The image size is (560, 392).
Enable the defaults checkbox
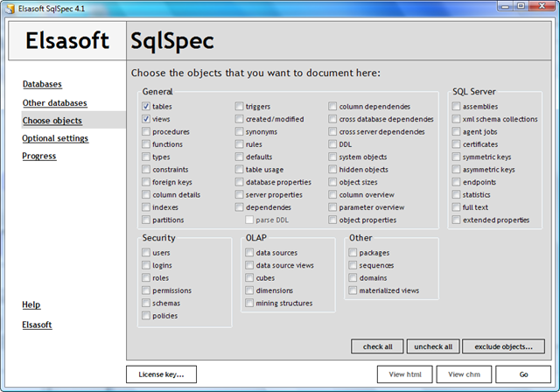click(239, 157)
